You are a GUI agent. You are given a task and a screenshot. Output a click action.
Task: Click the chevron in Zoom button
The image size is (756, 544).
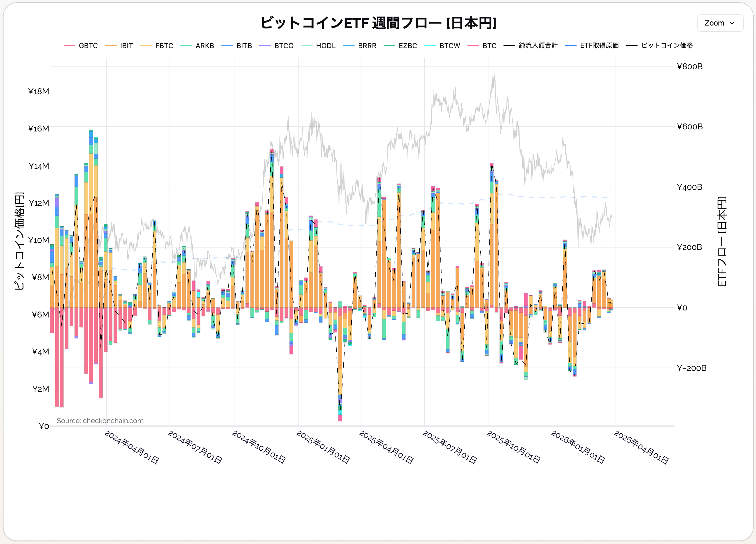click(732, 23)
